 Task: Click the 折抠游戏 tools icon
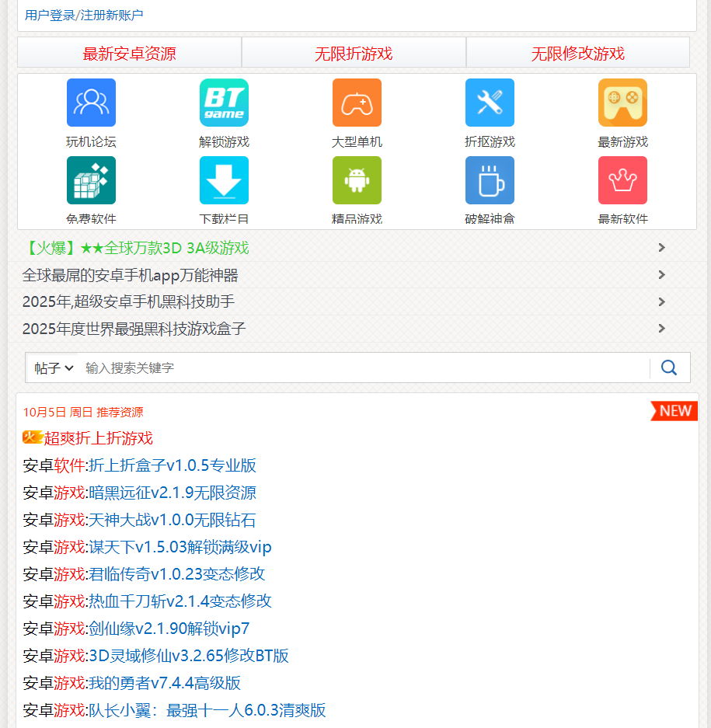[x=490, y=102]
